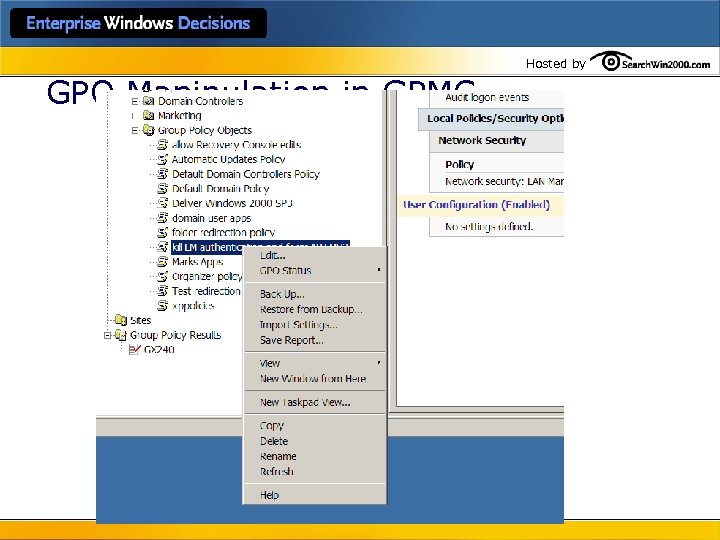Select New Window from Here
This screenshot has width=720, height=540.
(x=315, y=379)
